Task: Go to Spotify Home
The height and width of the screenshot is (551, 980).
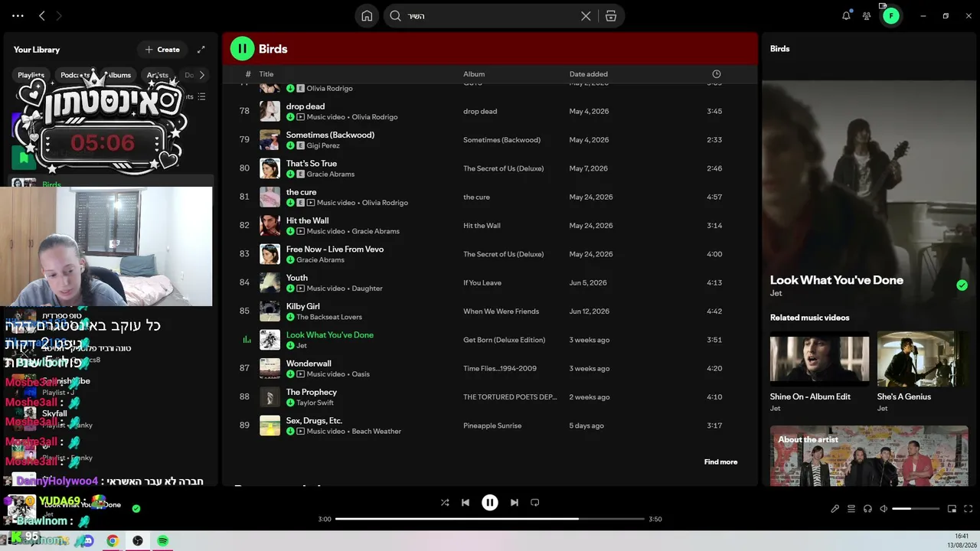Action: point(367,15)
